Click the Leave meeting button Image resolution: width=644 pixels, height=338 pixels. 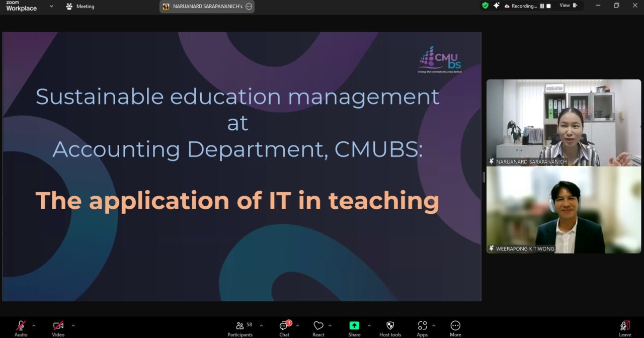[x=625, y=326]
